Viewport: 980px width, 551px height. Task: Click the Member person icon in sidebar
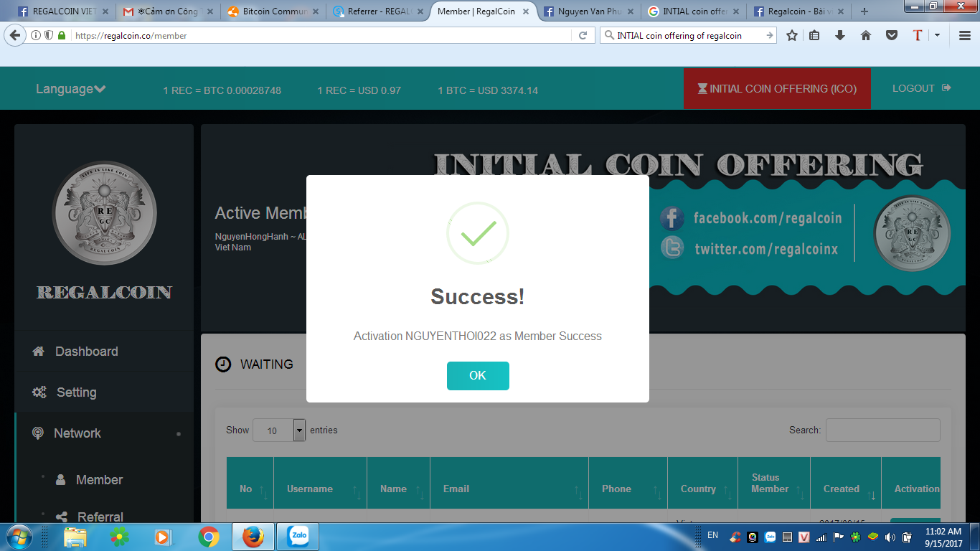(61, 480)
